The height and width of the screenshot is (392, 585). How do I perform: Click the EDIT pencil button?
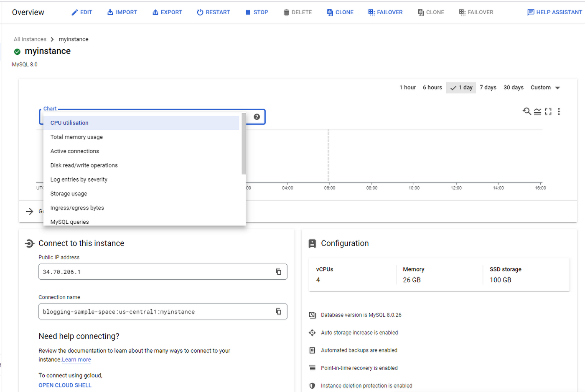coord(81,12)
